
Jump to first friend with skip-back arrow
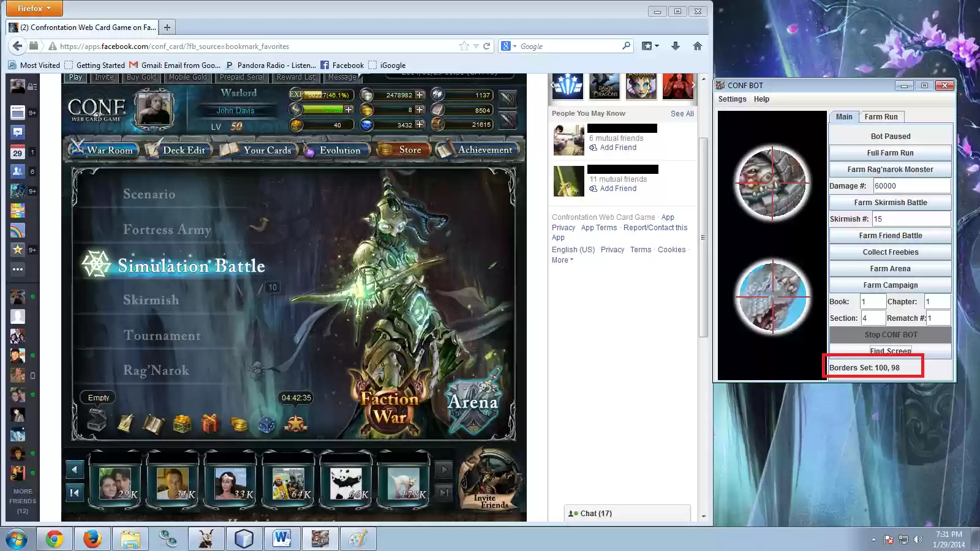(x=74, y=492)
